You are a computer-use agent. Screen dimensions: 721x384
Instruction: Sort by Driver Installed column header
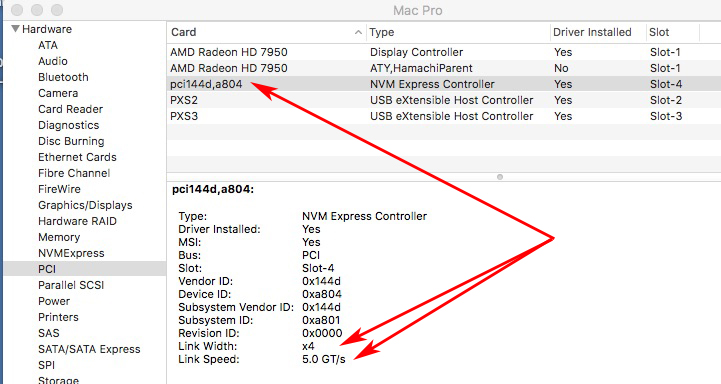[592, 32]
